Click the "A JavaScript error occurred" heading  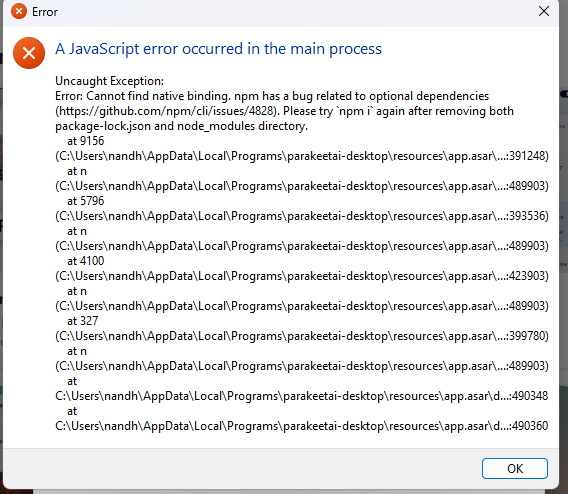point(218,49)
